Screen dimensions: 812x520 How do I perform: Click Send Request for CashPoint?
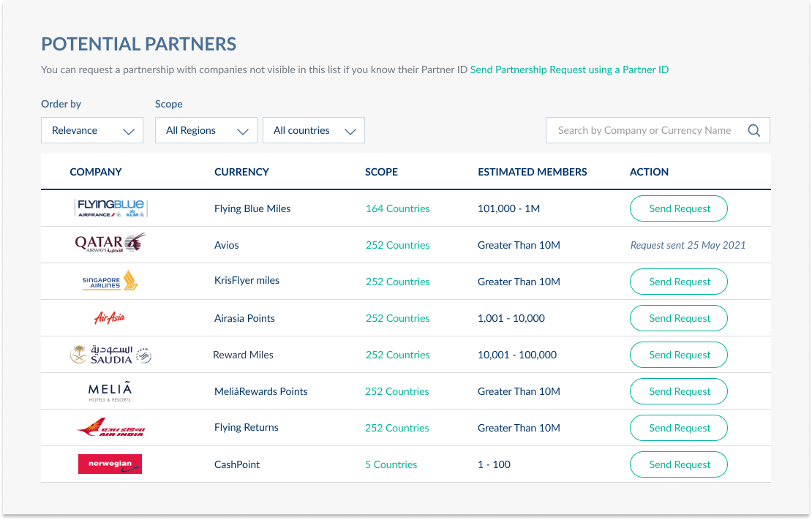click(678, 464)
